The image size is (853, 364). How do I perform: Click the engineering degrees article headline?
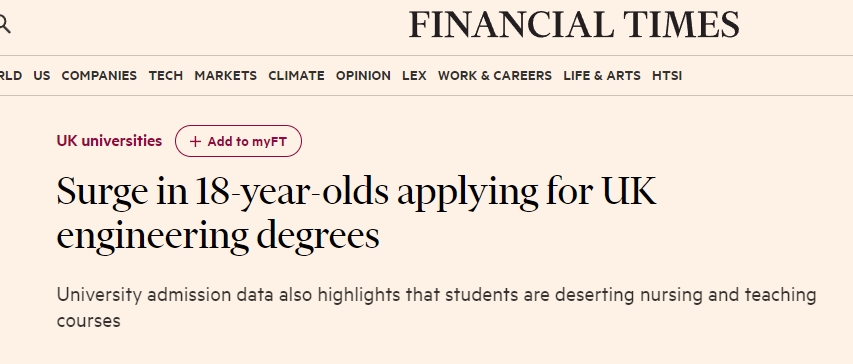356,214
